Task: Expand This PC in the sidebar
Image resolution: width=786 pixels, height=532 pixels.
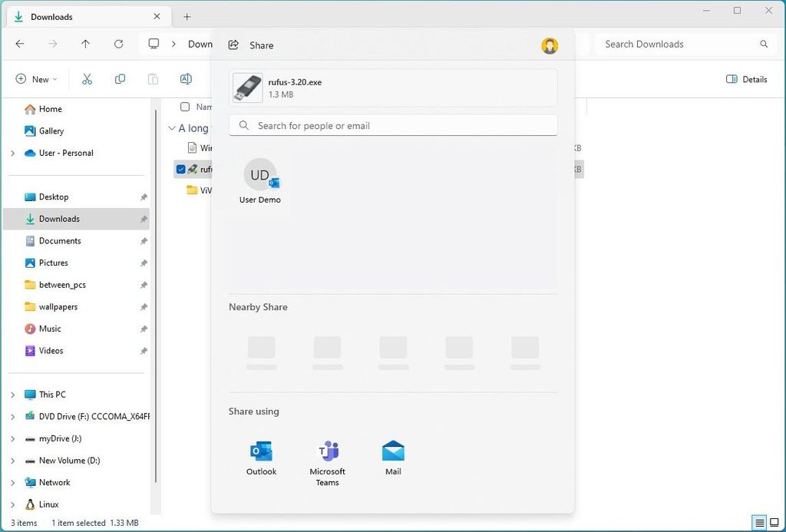Action: [12, 394]
